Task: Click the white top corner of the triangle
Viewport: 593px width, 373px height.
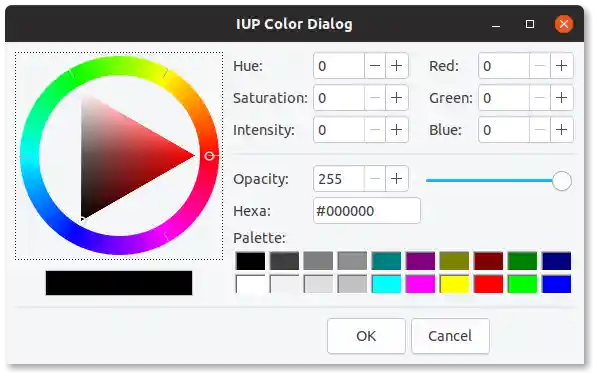Action: click(x=84, y=96)
